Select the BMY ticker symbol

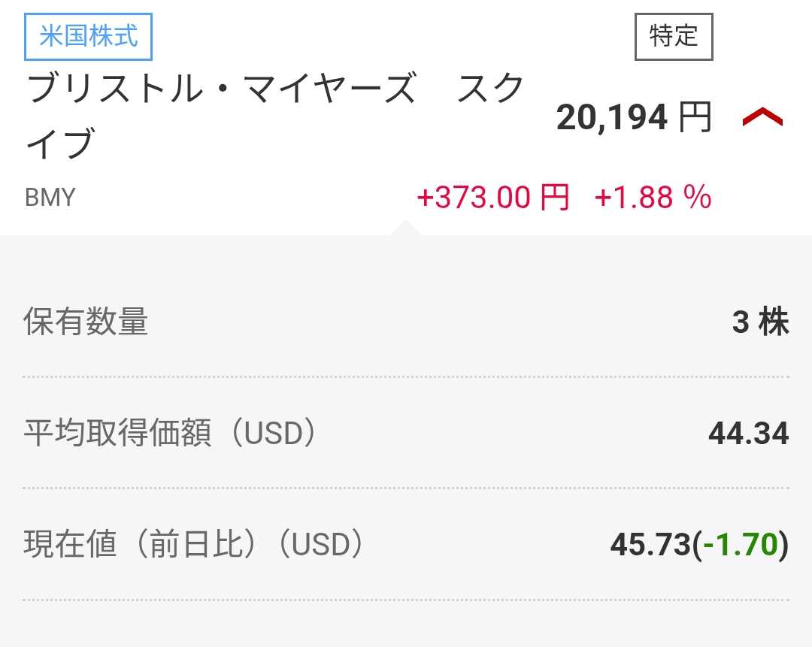[x=50, y=198]
